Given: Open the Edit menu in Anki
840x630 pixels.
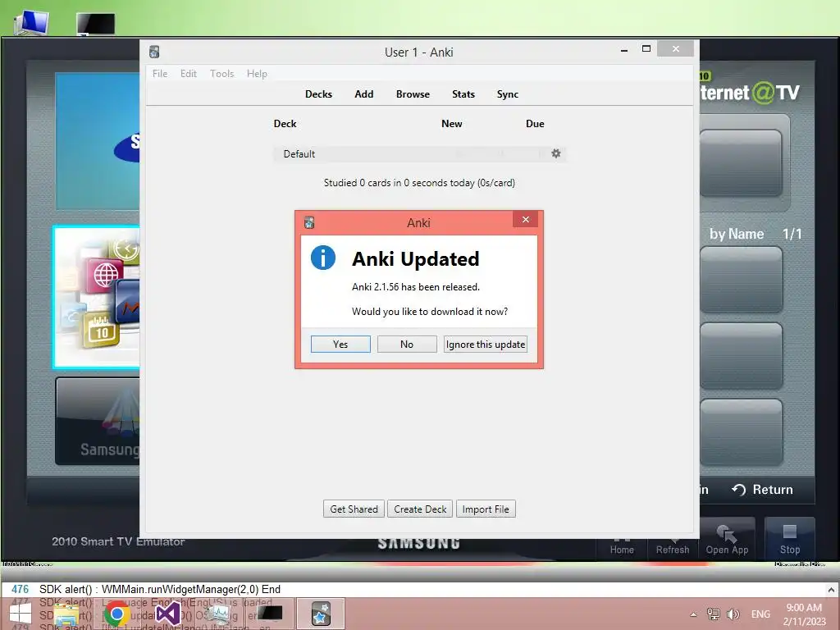Looking at the screenshot, I should 188,73.
